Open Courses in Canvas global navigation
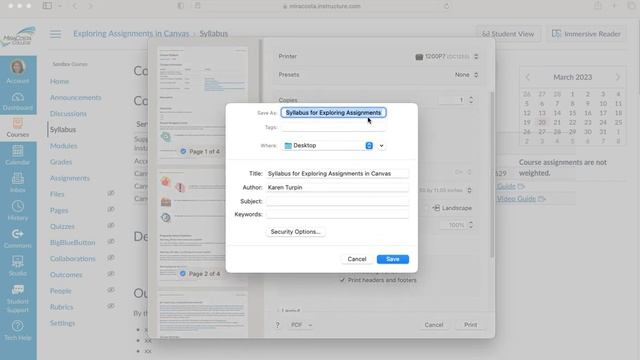The width and height of the screenshot is (640, 360). pos(18,128)
